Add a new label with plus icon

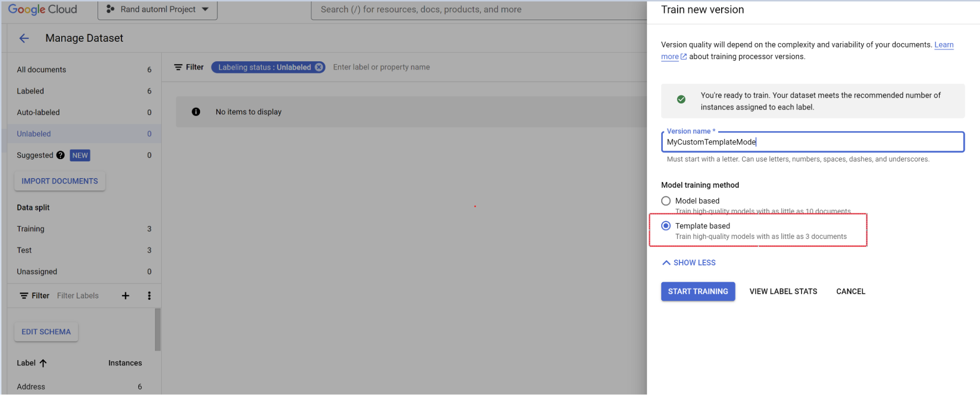(126, 295)
